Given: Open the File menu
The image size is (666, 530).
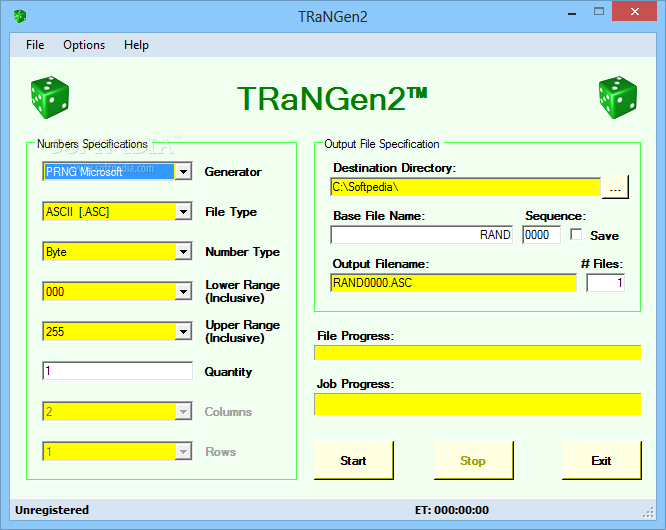Looking at the screenshot, I should (35, 45).
